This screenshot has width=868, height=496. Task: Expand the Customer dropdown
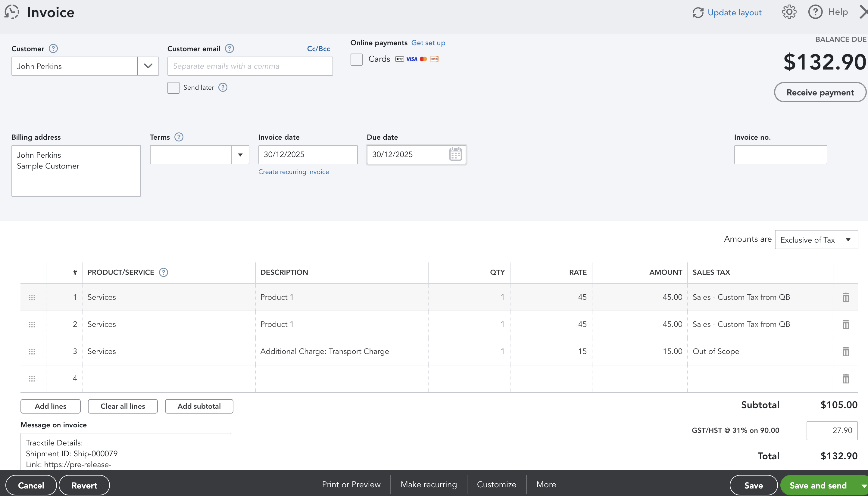click(148, 66)
